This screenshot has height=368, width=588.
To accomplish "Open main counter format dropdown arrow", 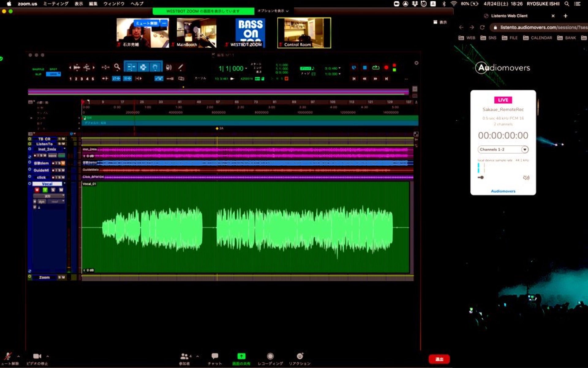I will pyautogui.click(x=246, y=68).
